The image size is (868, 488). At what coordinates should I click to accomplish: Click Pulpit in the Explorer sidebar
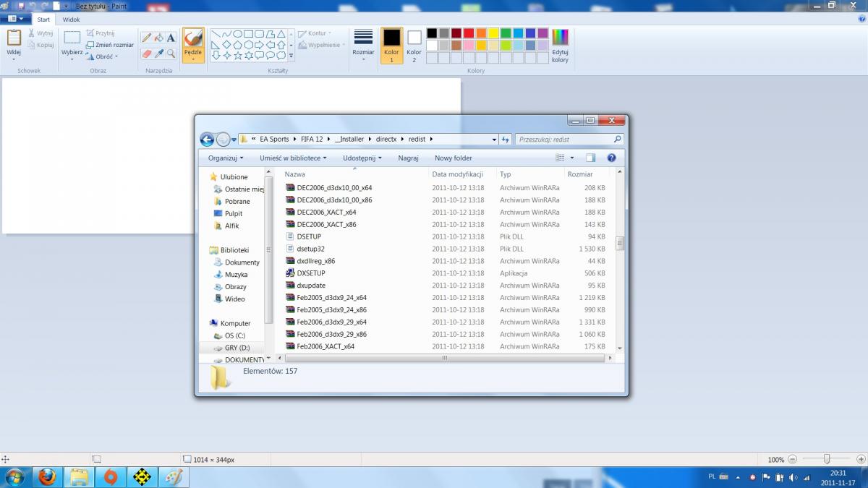click(x=234, y=214)
